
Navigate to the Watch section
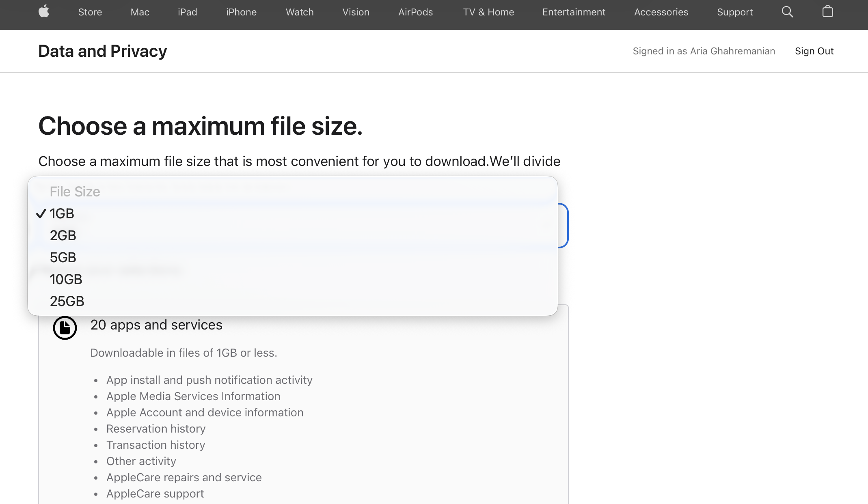(300, 12)
